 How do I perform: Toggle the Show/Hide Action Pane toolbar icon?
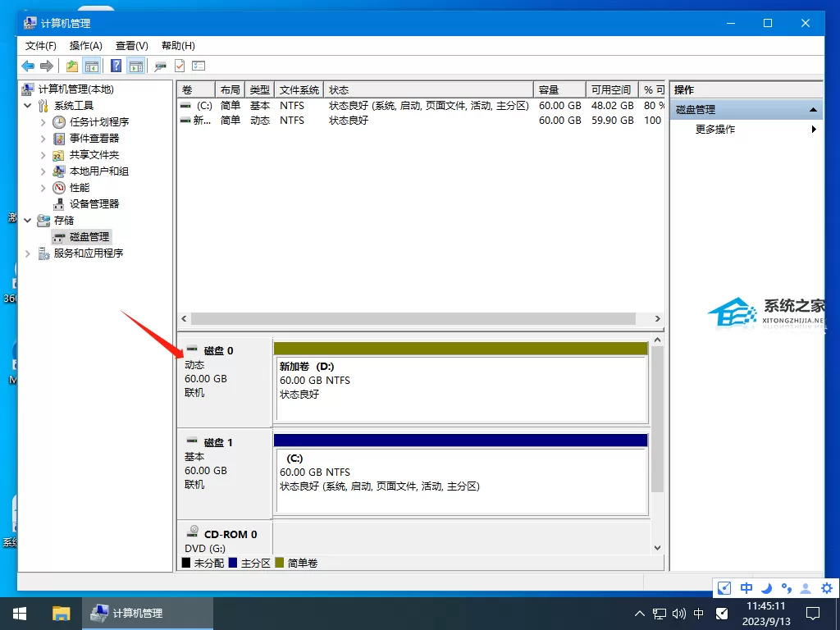coord(136,66)
